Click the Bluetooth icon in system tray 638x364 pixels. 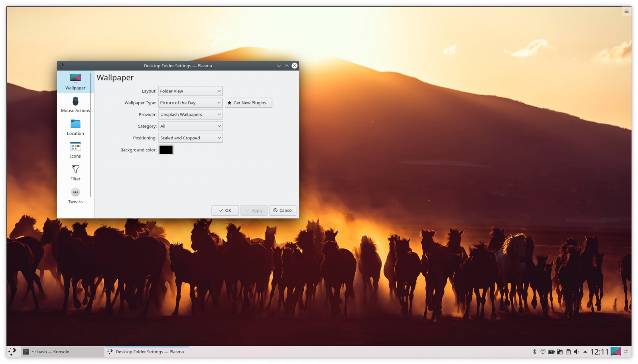click(x=534, y=352)
